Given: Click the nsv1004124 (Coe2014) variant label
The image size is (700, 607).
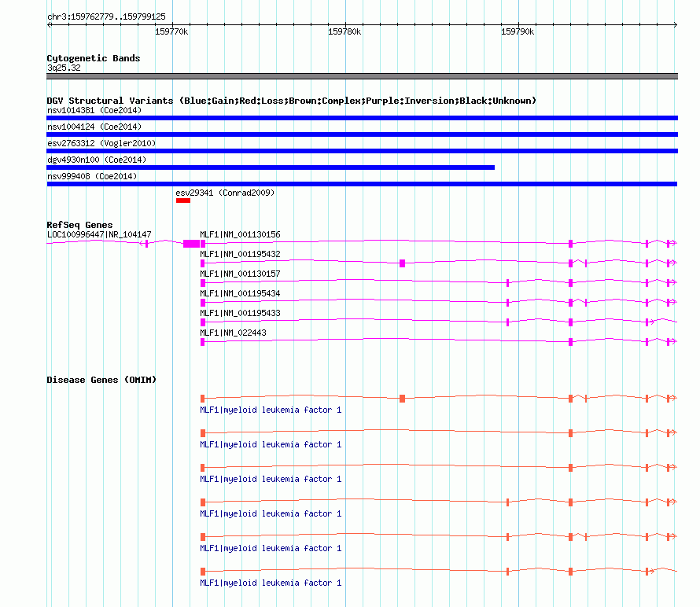Looking at the screenshot, I should click(94, 127).
